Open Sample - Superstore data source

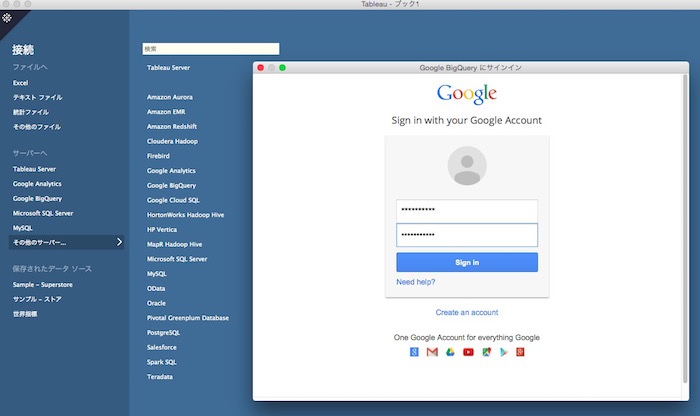pyautogui.click(x=42, y=285)
